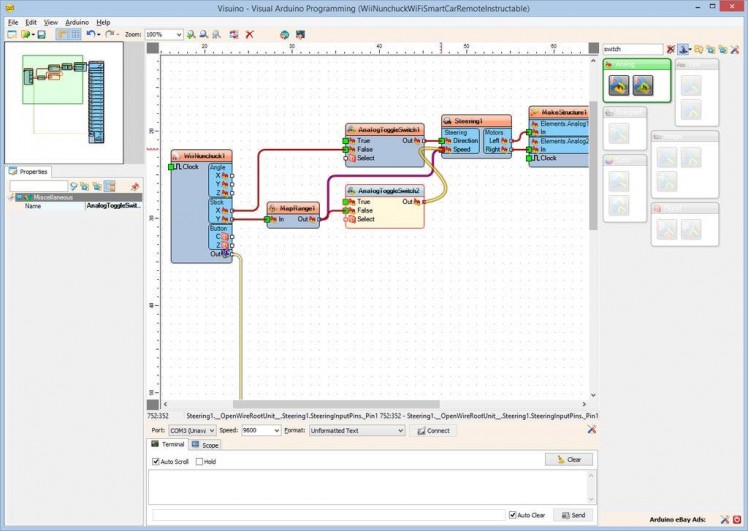Toggle the Auto Clear checkbox
This screenshot has height=531, width=748.
click(513, 515)
